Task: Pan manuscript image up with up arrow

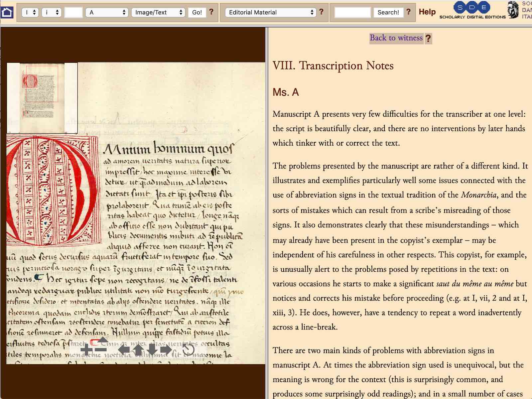Action: 138,350
